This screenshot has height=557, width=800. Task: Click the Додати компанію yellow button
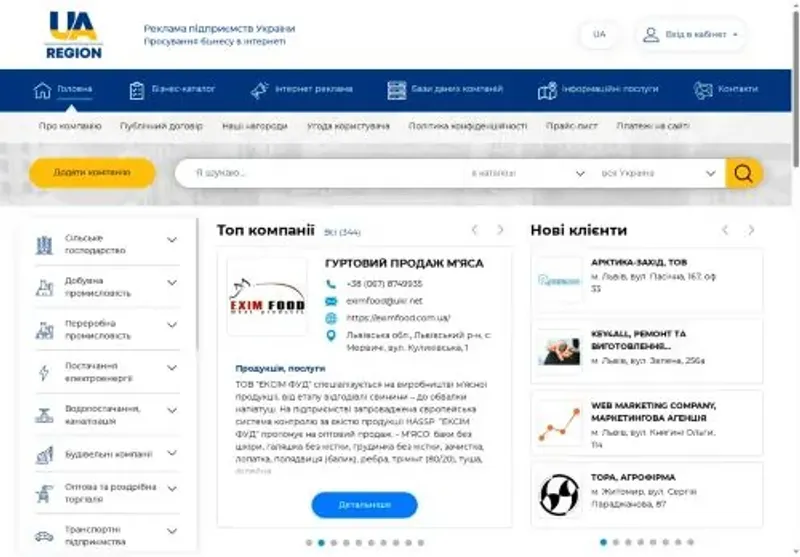[x=92, y=173]
